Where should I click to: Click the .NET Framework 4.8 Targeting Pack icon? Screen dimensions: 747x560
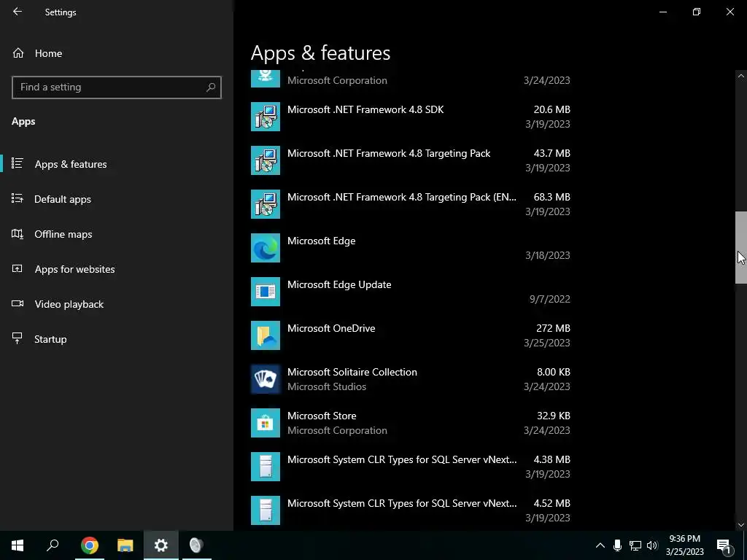click(266, 160)
